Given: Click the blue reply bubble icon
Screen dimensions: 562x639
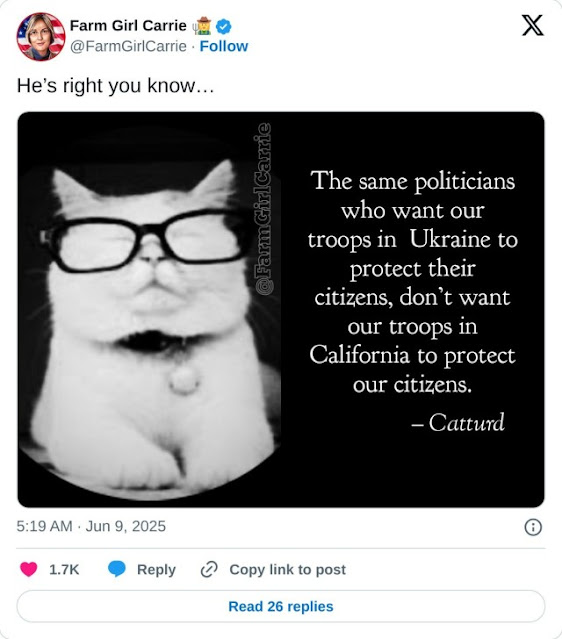Looking at the screenshot, I should pyautogui.click(x=117, y=569).
